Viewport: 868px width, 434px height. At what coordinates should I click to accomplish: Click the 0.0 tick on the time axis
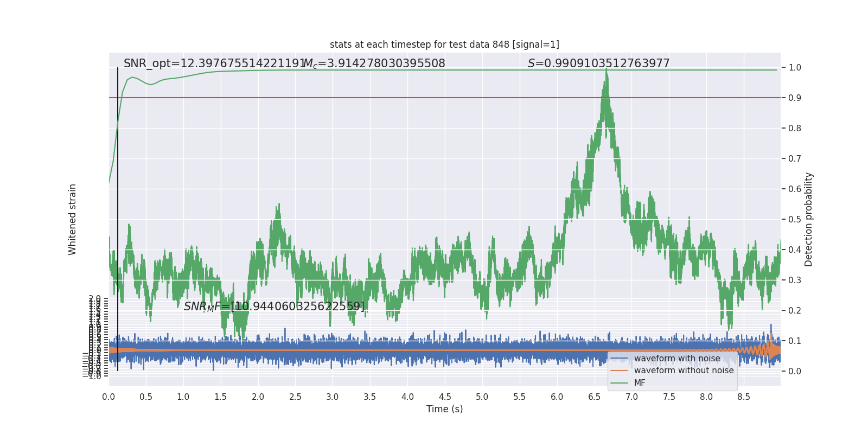(108, 397)
